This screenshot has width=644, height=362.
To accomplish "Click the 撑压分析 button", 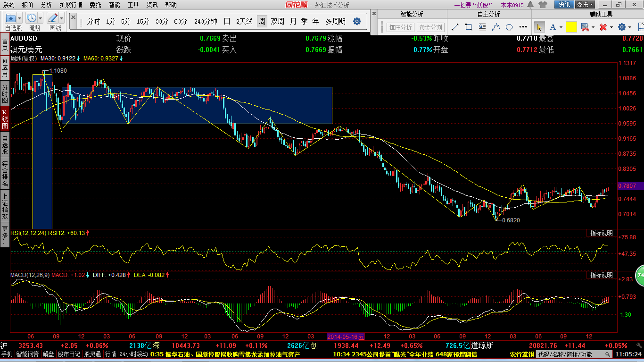I will tap(400, 27).
